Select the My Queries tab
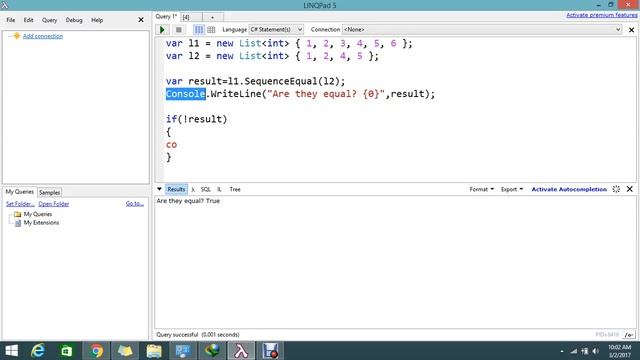 click(x=19, y=191)
